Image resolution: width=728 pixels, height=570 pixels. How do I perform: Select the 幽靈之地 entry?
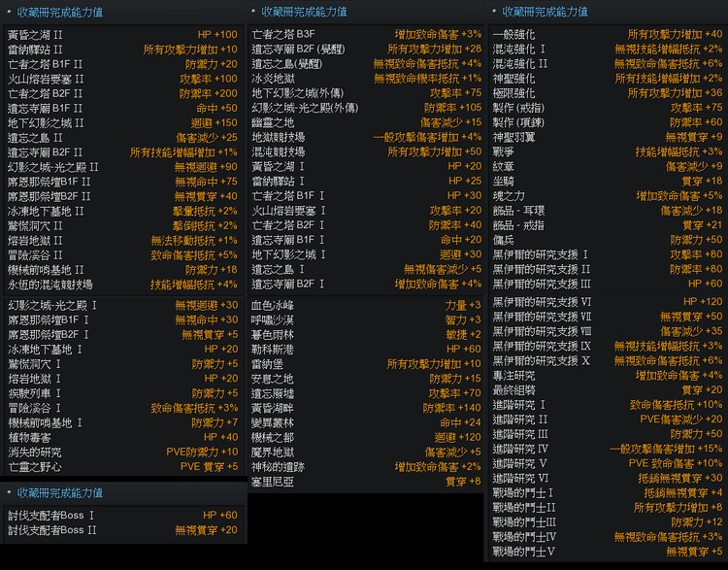pos(273,122)
